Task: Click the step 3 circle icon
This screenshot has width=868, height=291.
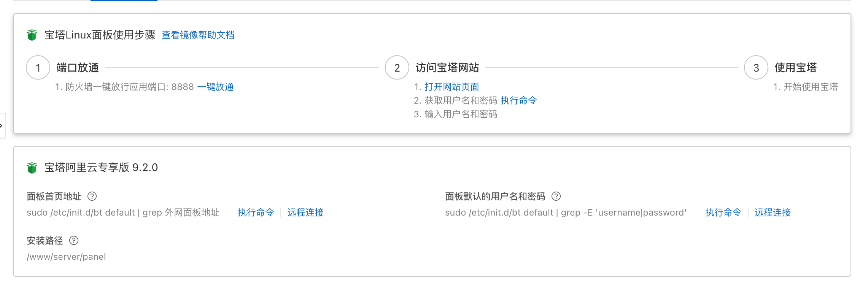Action: pos(756,68)
